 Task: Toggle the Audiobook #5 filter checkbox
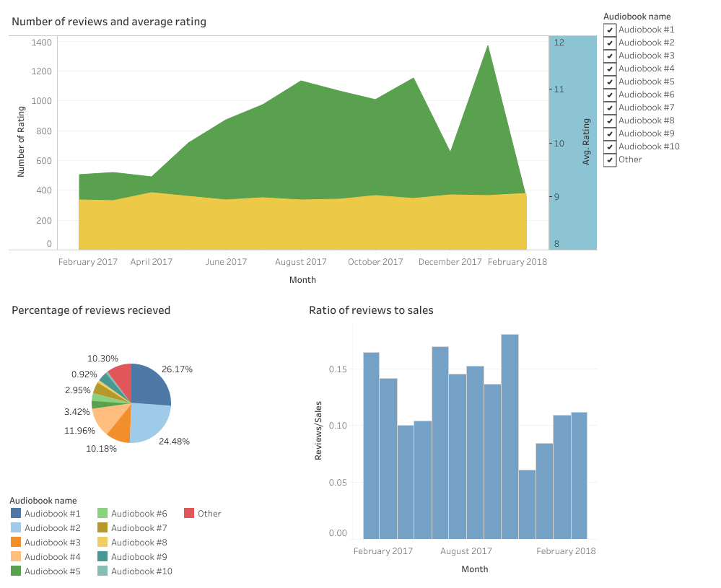[610, 82]
